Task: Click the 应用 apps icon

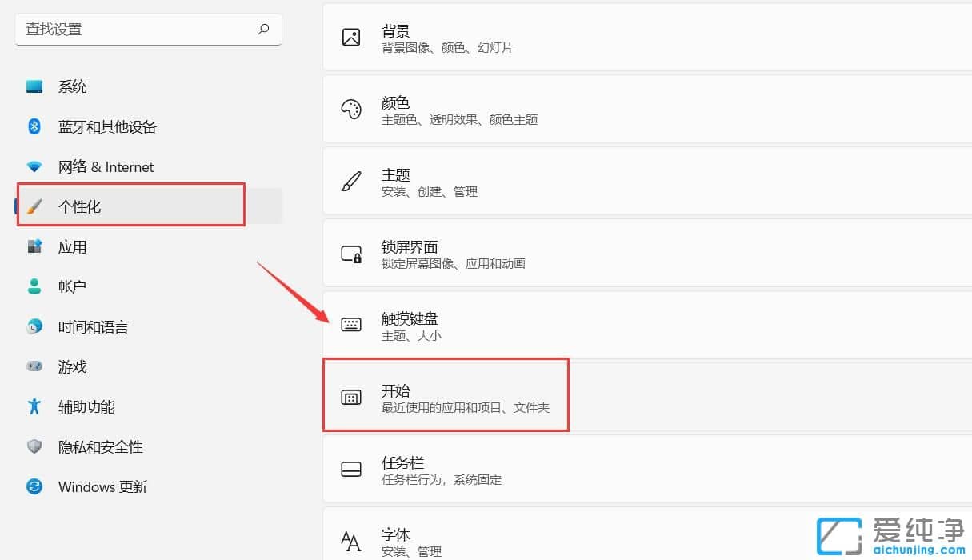Action: click(34, 247)
